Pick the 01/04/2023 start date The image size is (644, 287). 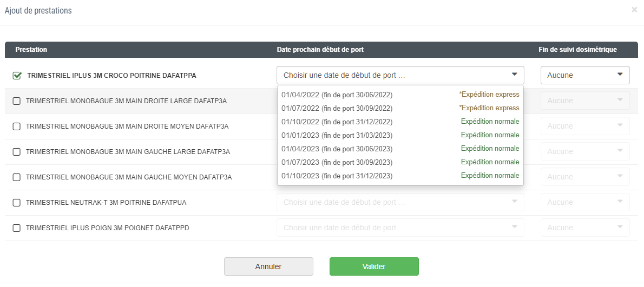coord(400,149)
